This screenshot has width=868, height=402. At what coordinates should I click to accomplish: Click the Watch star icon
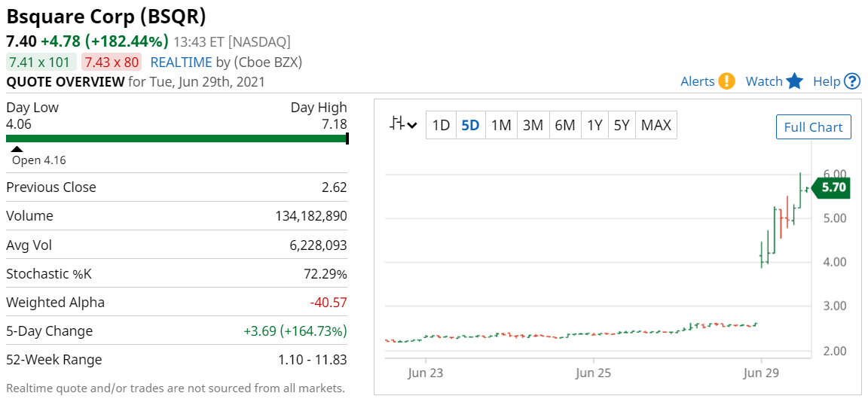[794, 81]
